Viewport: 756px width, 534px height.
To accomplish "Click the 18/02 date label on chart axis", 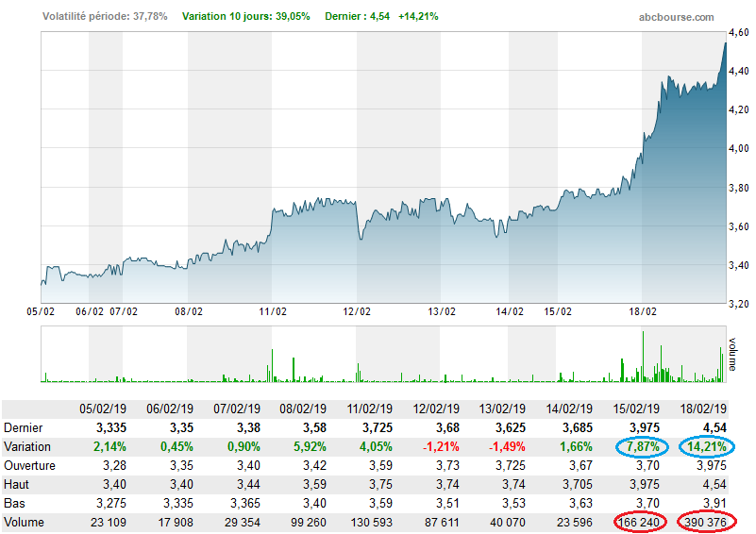I will [x=643, y=311].
